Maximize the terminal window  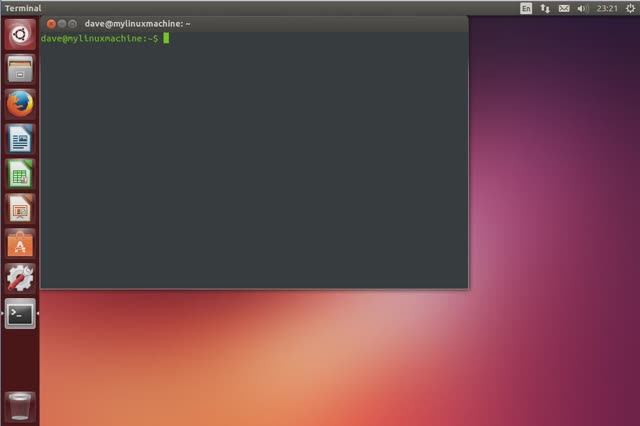click(x=72, y=24)
